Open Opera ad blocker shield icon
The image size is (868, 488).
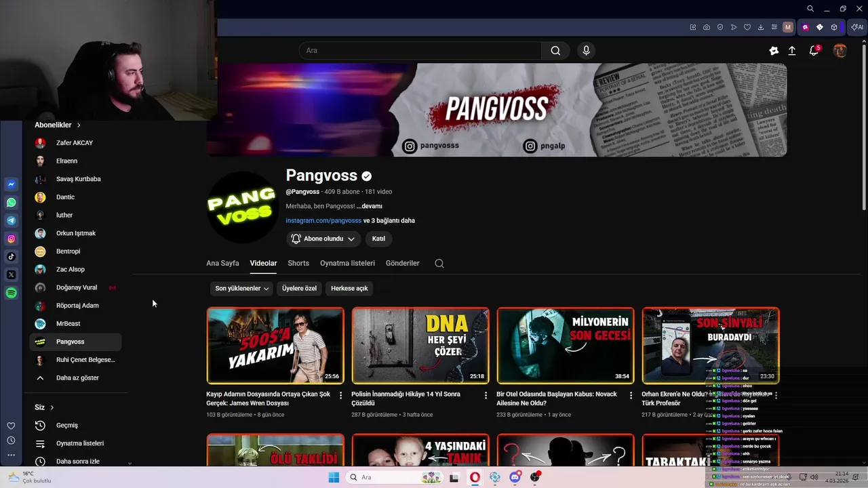[720, 27]
